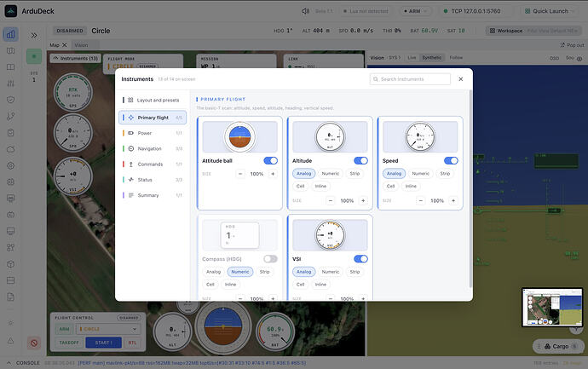Click ARM button in Flight Control panel
This screenshot has height=369, width=588.
(x=64, y=329)
